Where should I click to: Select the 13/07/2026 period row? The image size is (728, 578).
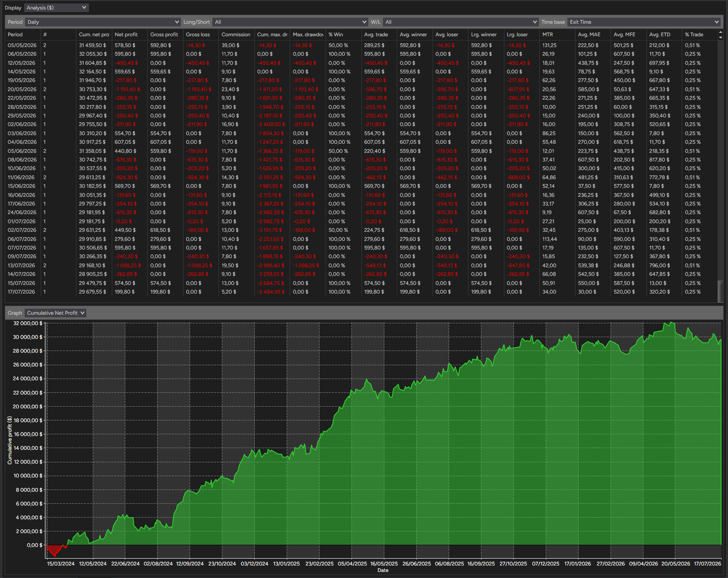tap(361, 265)
